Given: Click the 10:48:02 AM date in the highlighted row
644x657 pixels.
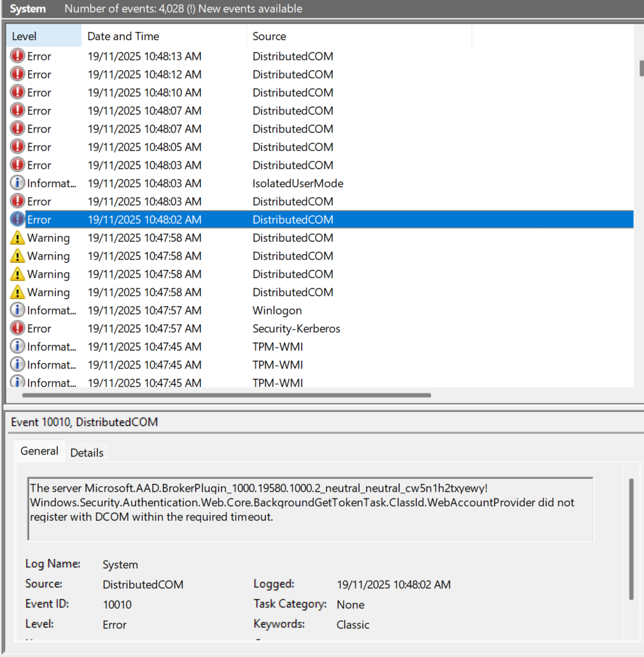Looking at the screenshot, I should (x=144, y=220).
